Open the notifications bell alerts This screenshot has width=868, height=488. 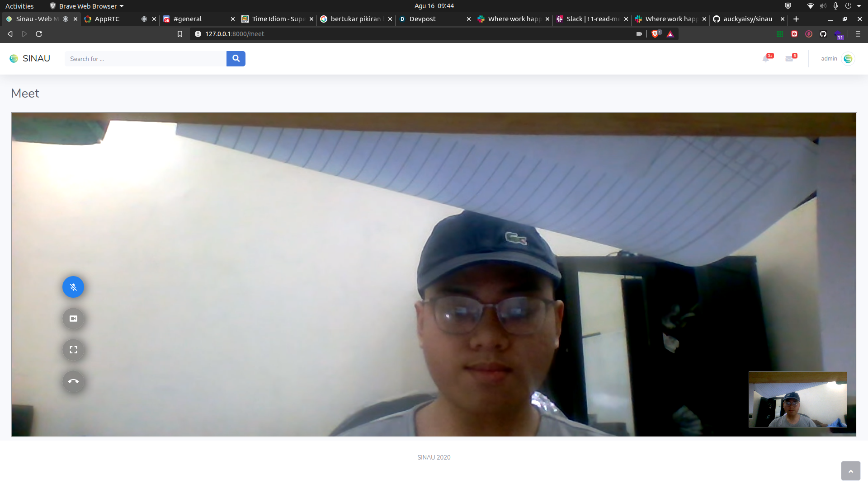click(766, 59)
